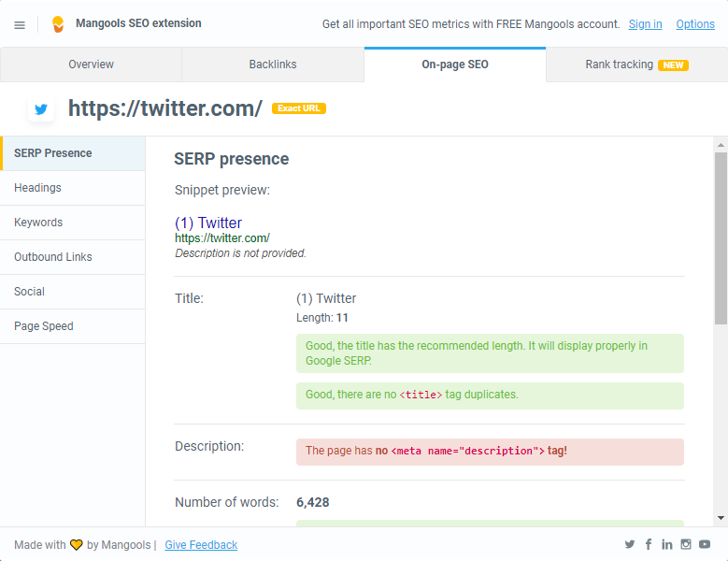The height and width of the screenshot is (561, 728).
Task: Click the (1) Twitter snippet title link
Action: tap(208, 223)
